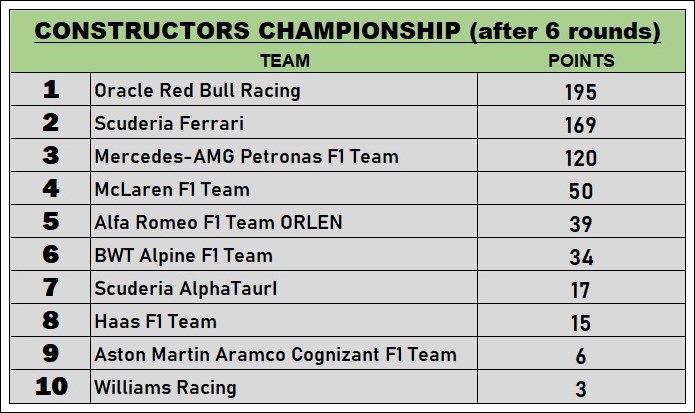This screenshot has height=413, width=695.
Task: Select the 169 points value
Action: coord(581,125)
